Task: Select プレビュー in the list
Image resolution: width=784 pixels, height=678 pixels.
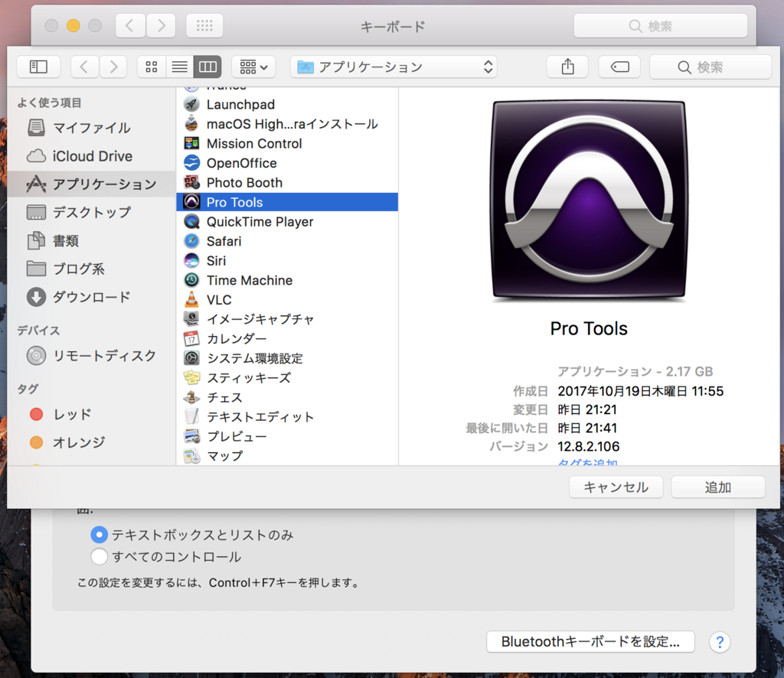Action: (x=287, y=437)
